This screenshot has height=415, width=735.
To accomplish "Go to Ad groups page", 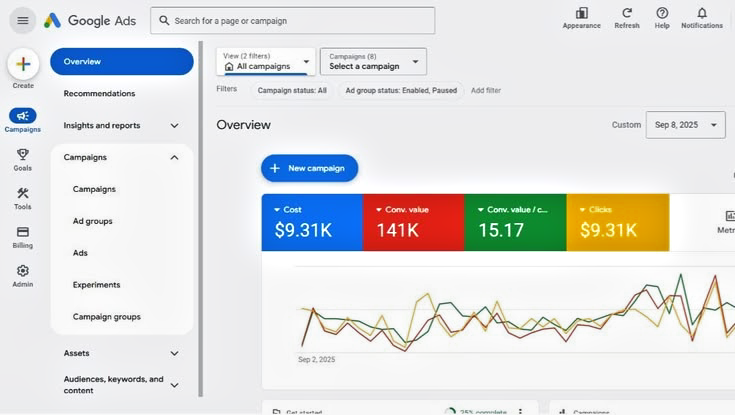I will [92, 221].
